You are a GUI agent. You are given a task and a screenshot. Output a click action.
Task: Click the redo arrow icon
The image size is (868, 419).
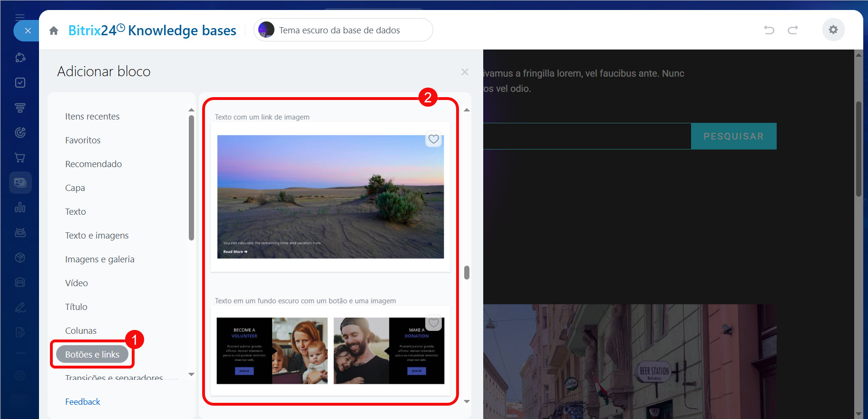coord(792,30)
